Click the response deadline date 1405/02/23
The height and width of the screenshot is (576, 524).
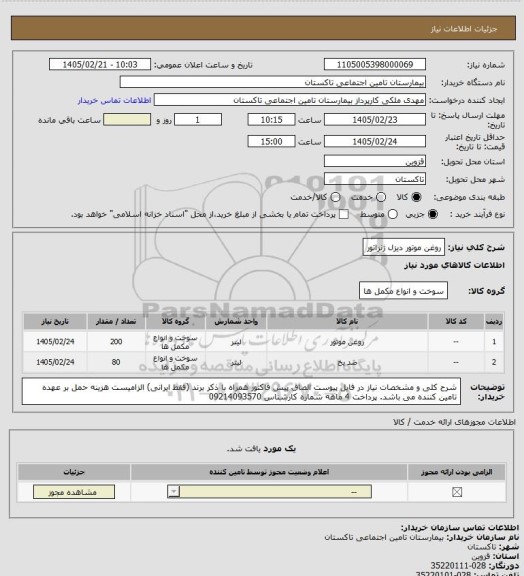(375, 120)
